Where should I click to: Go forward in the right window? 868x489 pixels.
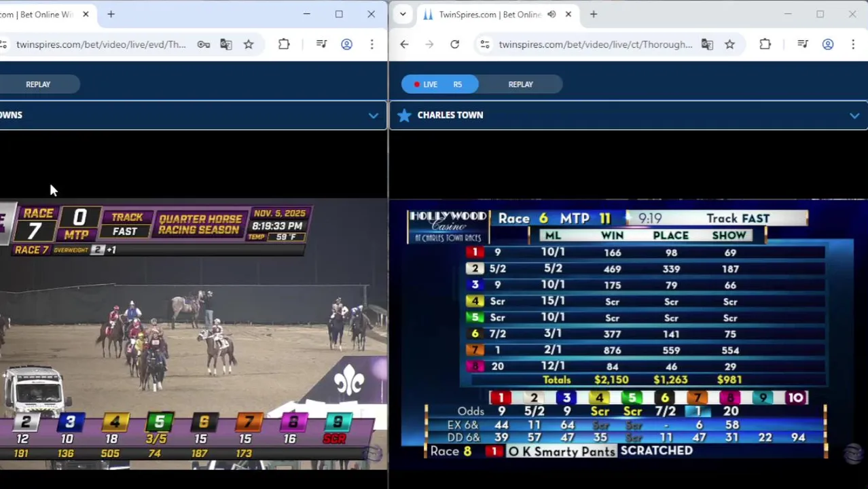[x=429, y=44]
